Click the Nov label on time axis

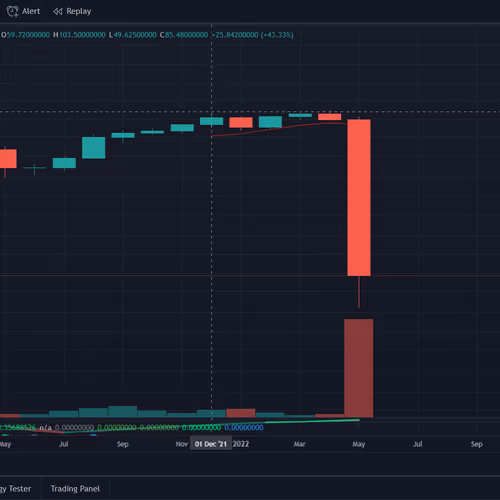182,444
